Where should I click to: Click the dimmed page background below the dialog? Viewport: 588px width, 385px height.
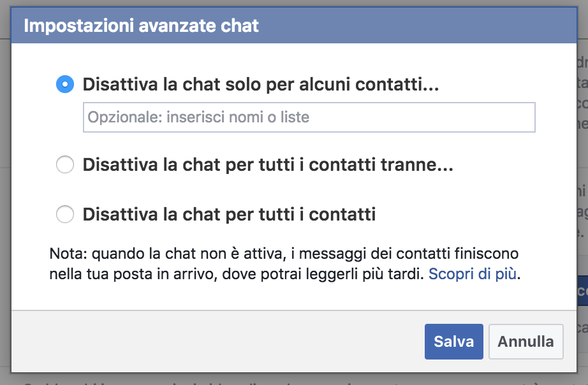(255, 379)
